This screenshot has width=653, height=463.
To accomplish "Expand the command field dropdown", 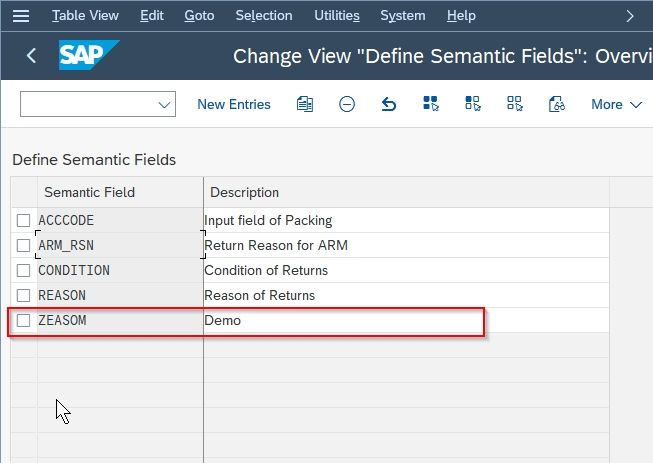I will click(164, 105).
